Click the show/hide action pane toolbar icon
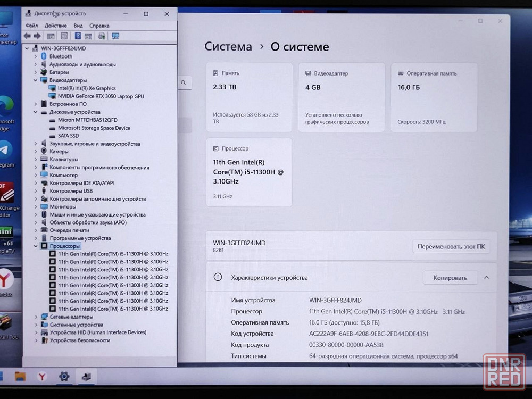Screen dimensions: 532x399 click(88, 36)
